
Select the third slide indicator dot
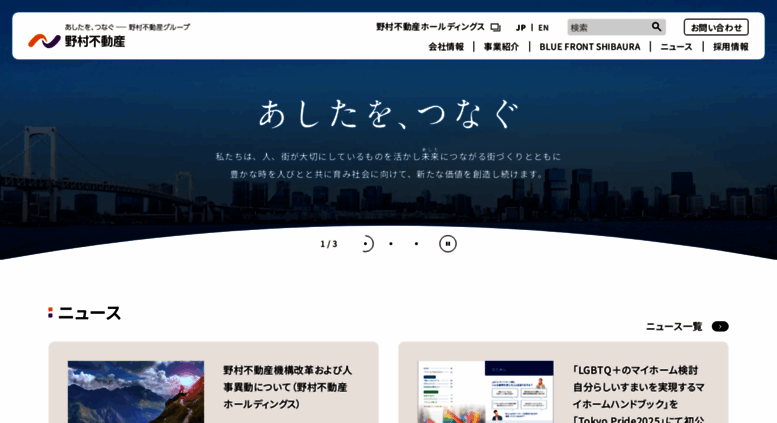click(x=416, y=244)
